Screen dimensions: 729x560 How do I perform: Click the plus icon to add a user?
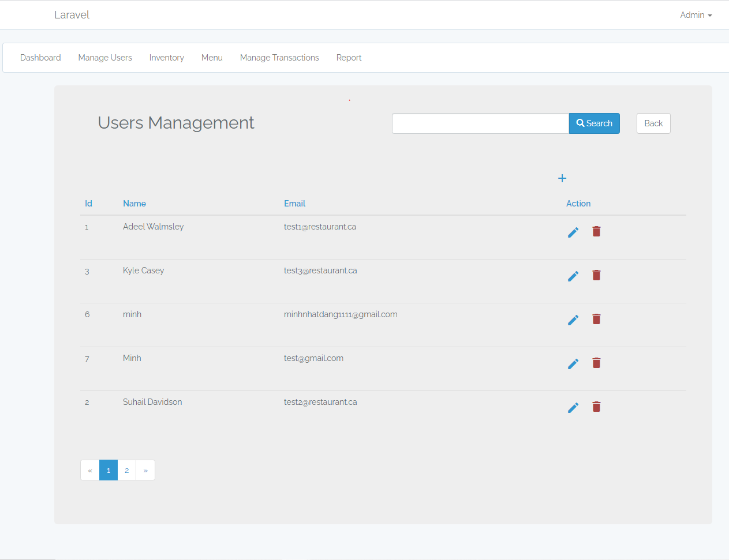pyautogui.click(x=562, y=178)
